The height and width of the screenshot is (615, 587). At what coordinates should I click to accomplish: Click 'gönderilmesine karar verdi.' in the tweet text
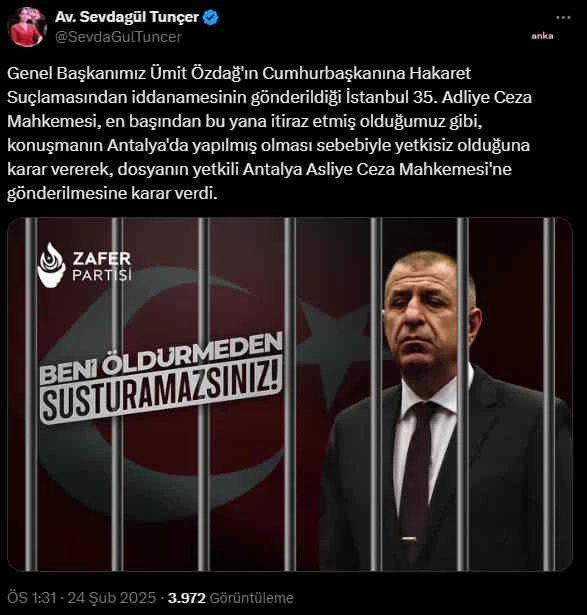112,193
